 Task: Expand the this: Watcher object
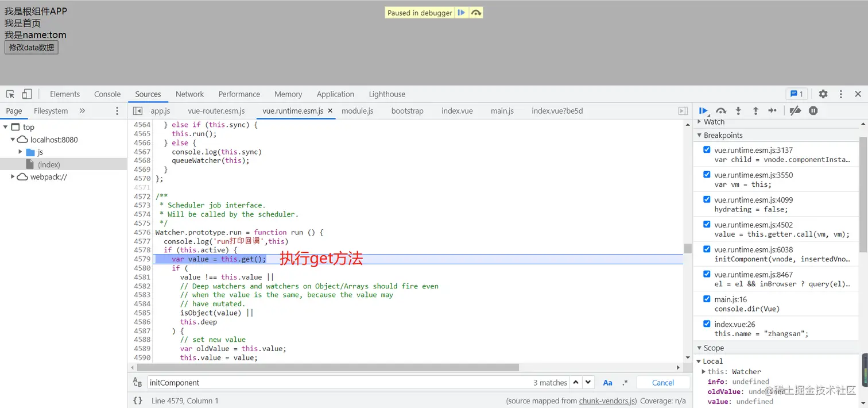(704, 371)
